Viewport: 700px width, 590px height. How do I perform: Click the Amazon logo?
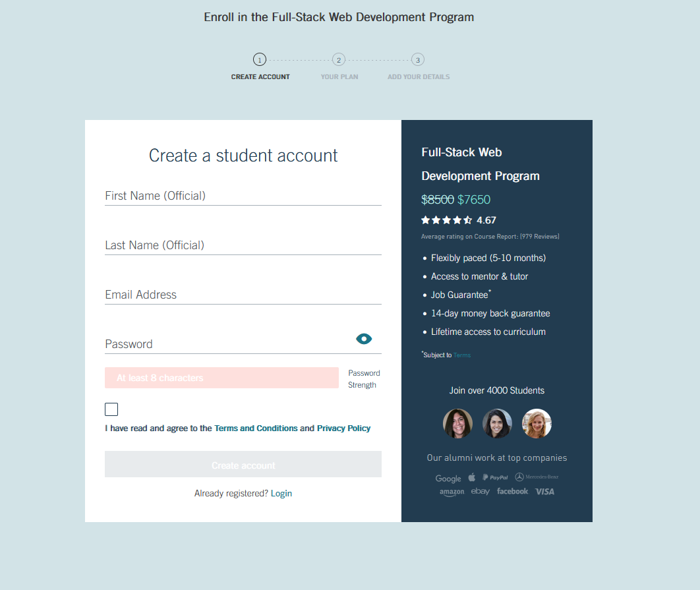pyautogui.click(x=452, y=492)
